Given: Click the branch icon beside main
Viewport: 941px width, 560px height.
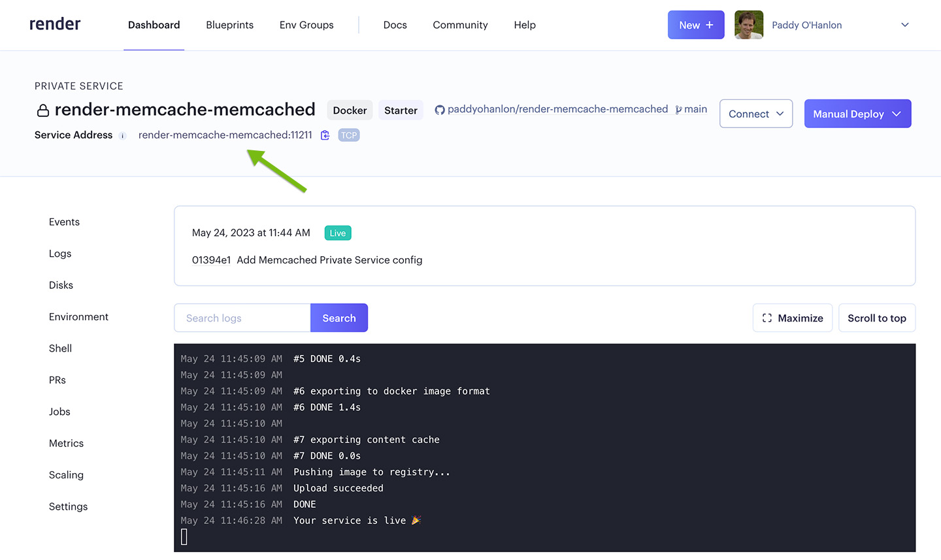Looking at the screenshot, I should 678,110.
